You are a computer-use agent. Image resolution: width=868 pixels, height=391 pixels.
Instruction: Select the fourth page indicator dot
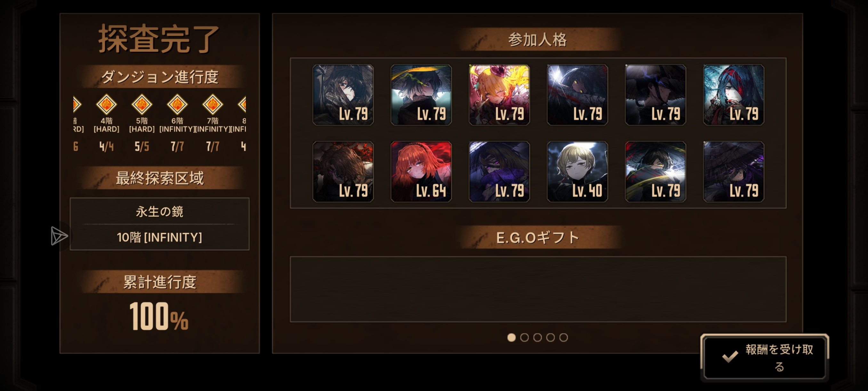tap(550, 337)
